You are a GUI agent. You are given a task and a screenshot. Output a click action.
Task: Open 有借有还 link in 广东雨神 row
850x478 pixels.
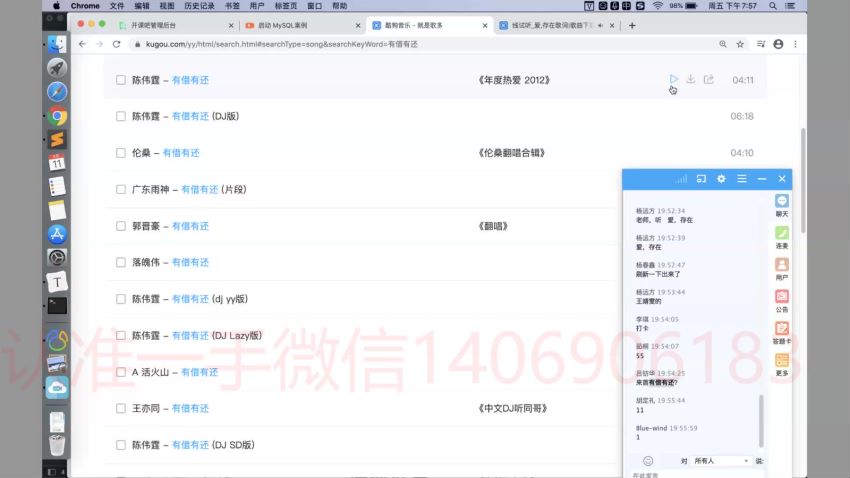click(199, 189)
